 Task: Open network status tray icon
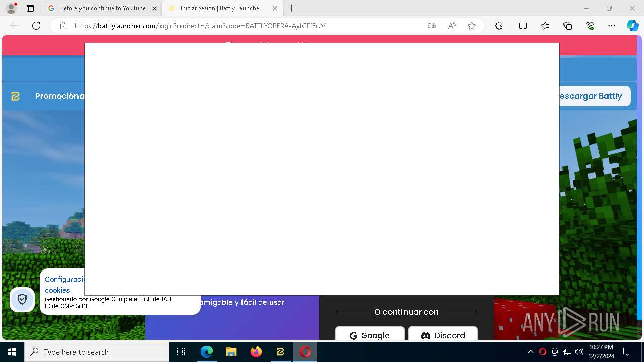[567, 352]
